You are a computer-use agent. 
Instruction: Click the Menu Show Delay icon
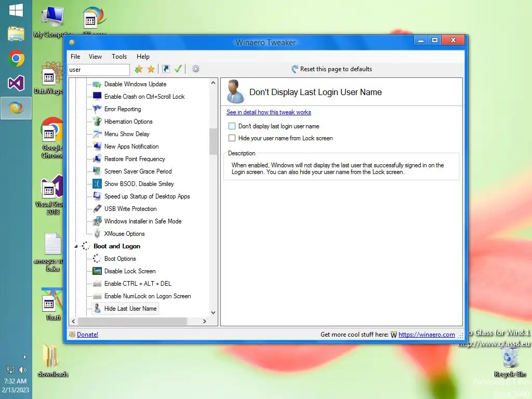point(97,134)
